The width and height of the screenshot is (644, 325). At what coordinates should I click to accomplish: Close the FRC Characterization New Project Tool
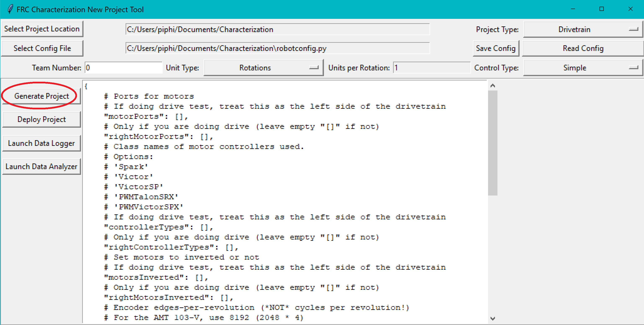[x=630, y=9]
